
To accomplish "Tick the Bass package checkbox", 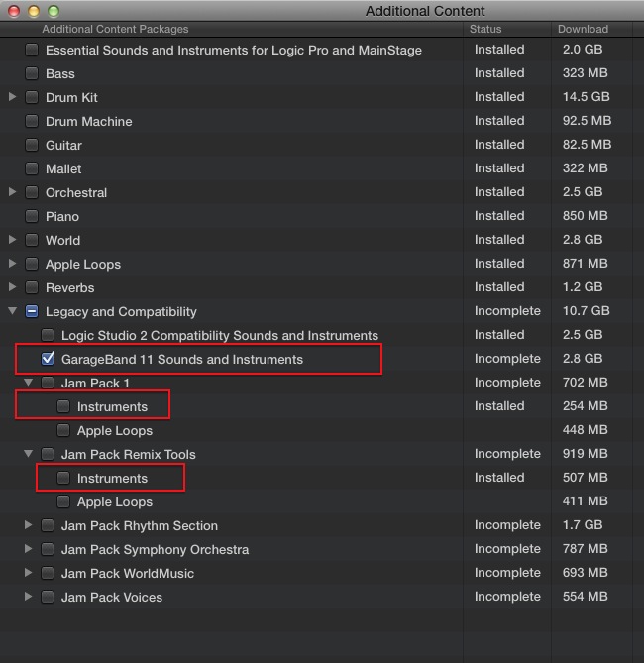I will tap(32, 73).
